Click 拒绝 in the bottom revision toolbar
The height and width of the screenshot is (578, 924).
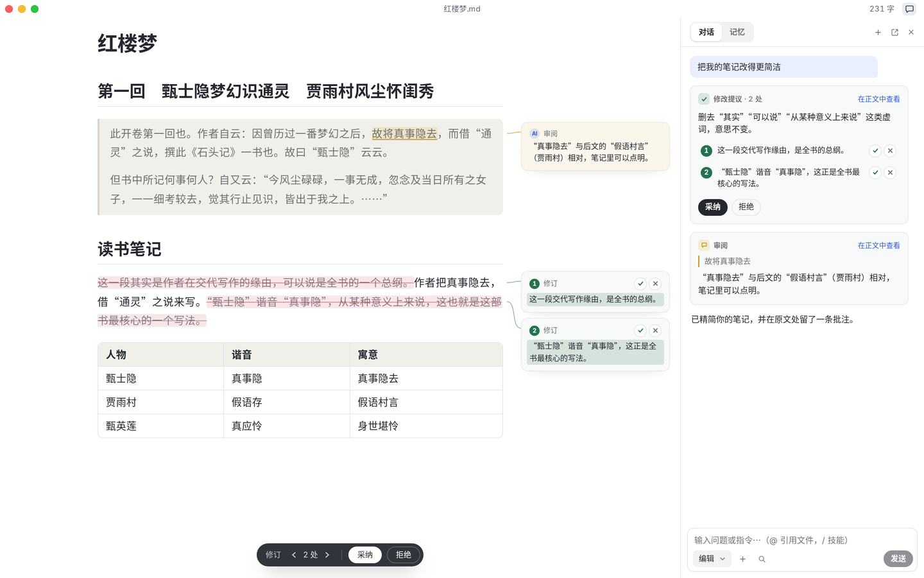(404, 555)
